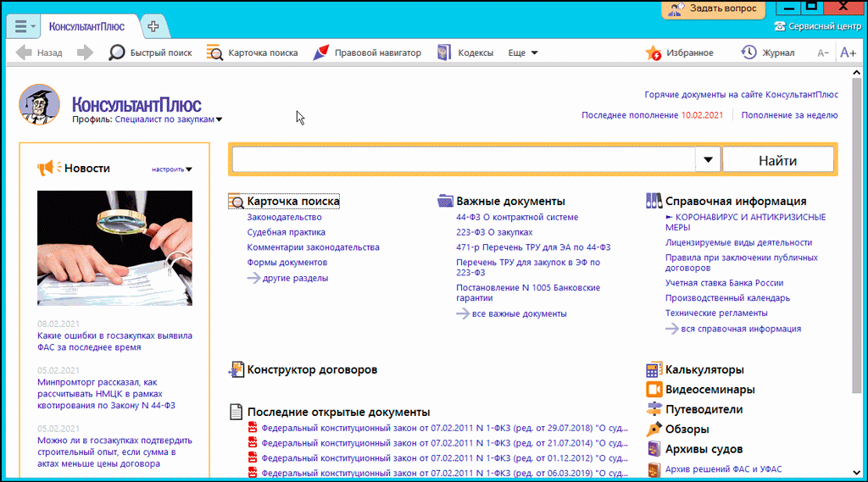Open Видеосеминары camera icon

click(654, 390)
